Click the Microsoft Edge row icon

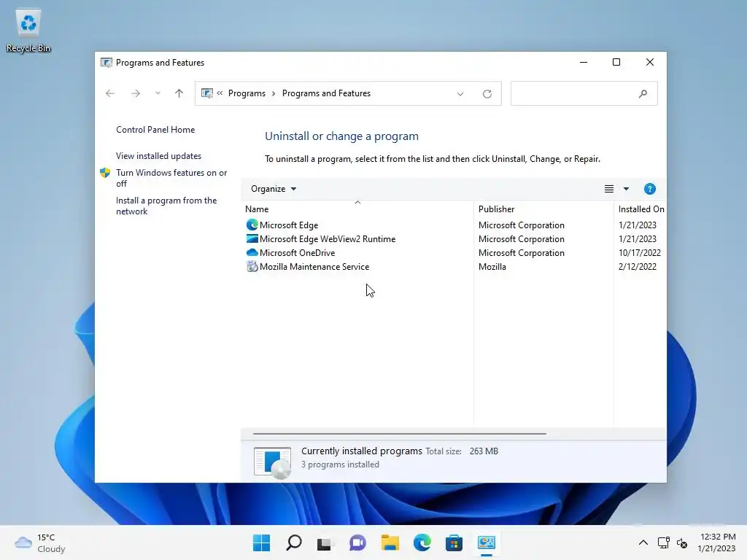pyautogui.click(x=252, y=225)
